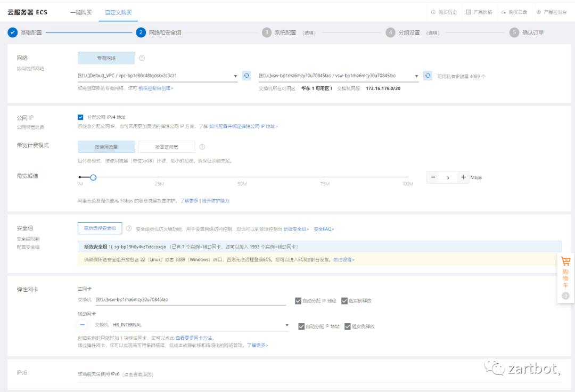Click the gear icon by 产品控制台
Screen dimensions: 575x392
(539, 12)
